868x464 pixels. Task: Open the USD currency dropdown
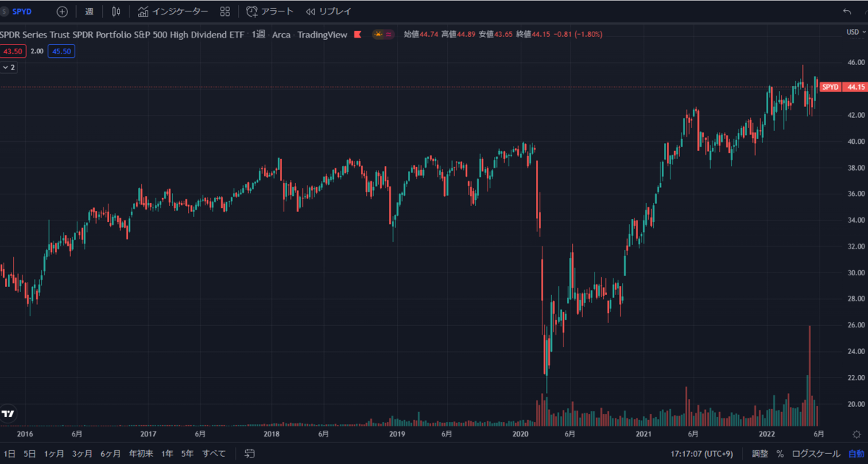pyautogui.click(x=854, y=32)
